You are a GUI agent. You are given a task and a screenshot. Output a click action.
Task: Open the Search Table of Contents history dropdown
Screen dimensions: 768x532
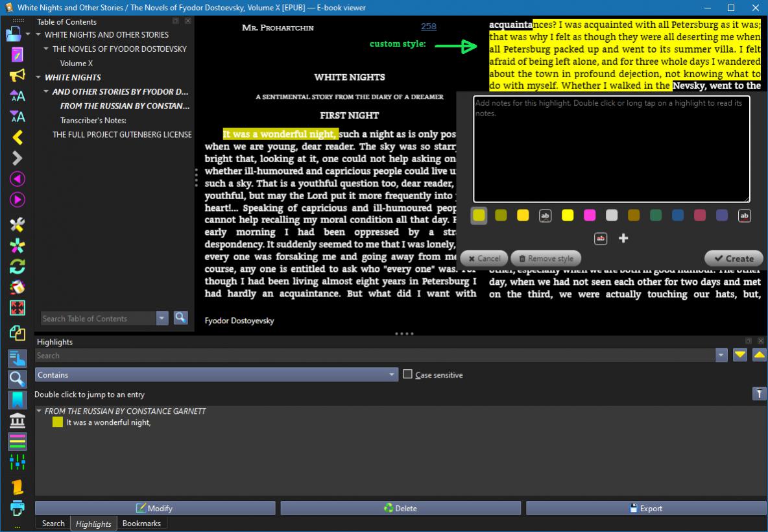162,319
